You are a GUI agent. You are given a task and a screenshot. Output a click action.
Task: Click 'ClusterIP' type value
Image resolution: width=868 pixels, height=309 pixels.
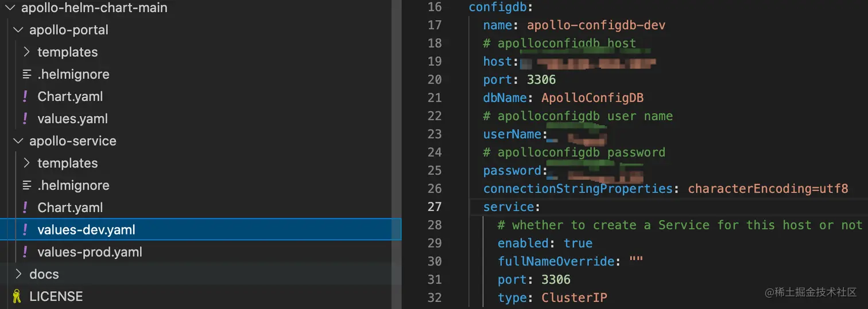tap(574, 298)
